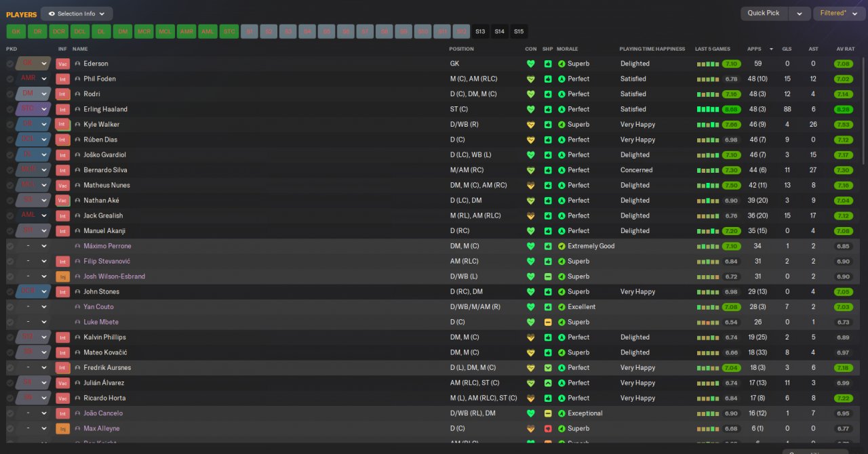Click Fredrik Aursnes's sharpness icon

coord(548,368)
